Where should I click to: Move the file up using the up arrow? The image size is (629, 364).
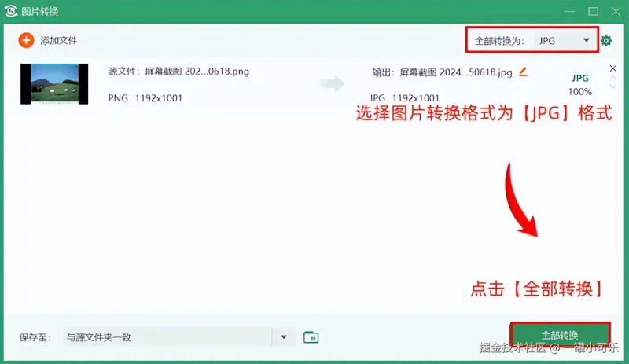(613, 79)
